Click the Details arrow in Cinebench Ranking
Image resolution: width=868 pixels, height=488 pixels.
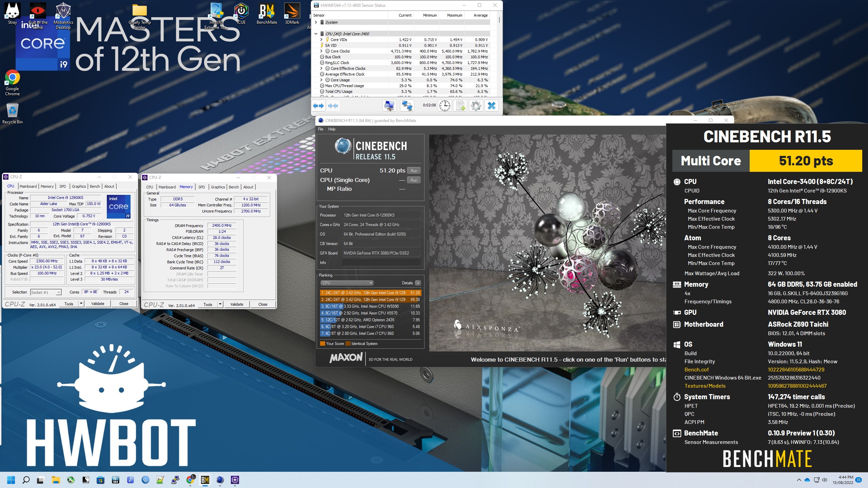[418, 283]
